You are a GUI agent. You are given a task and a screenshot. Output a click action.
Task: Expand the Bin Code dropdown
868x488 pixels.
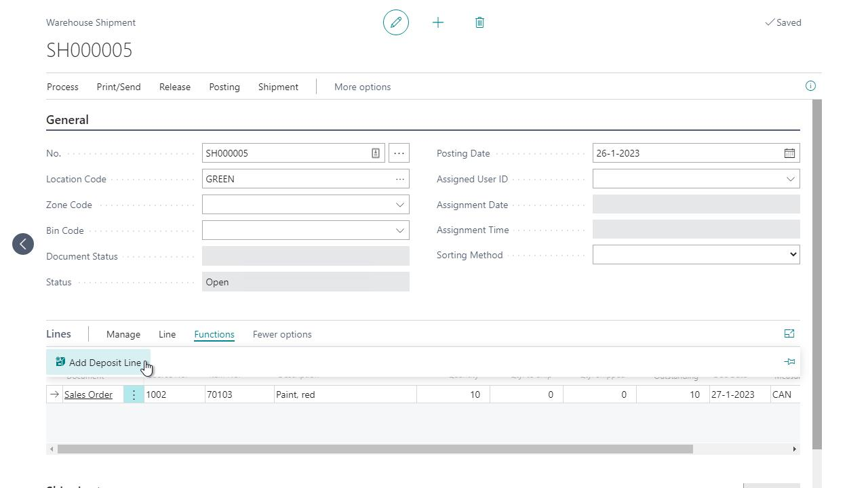[x=399, y=230]
